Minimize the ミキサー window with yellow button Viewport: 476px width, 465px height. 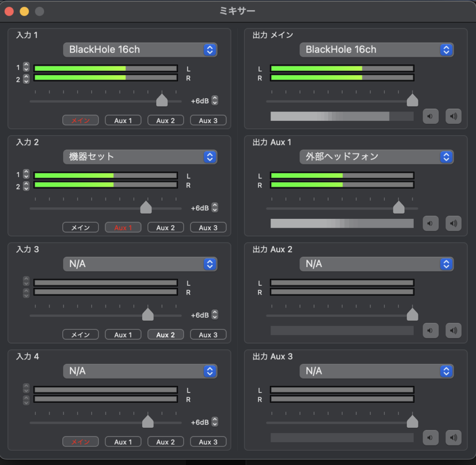(x=24, y=11)
